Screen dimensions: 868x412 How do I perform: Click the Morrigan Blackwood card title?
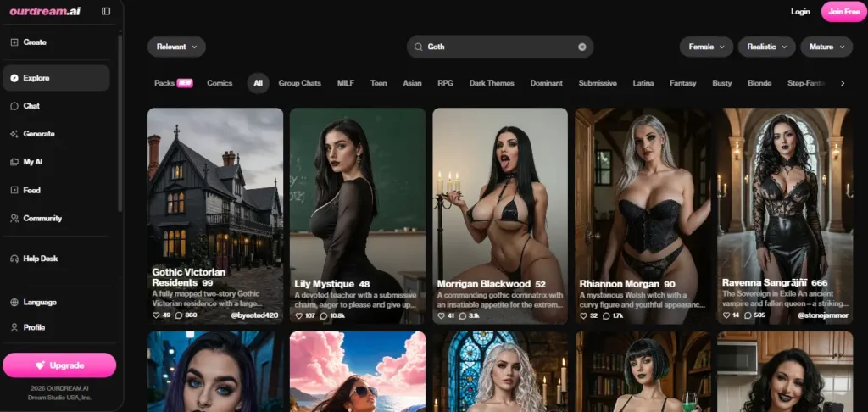484,284
